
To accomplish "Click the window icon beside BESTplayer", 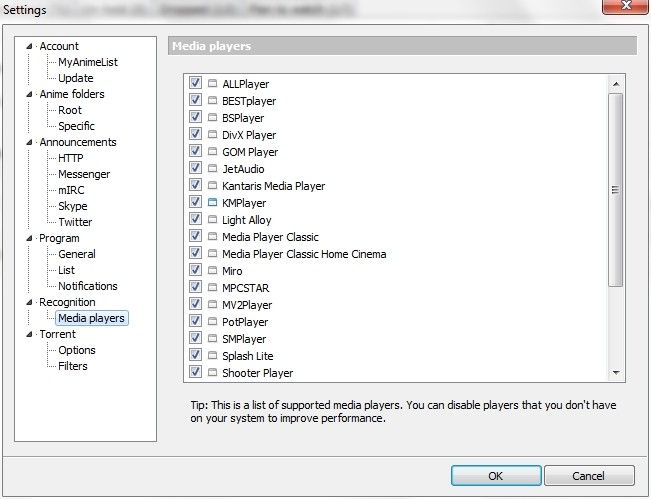I will tap(212, 100).
